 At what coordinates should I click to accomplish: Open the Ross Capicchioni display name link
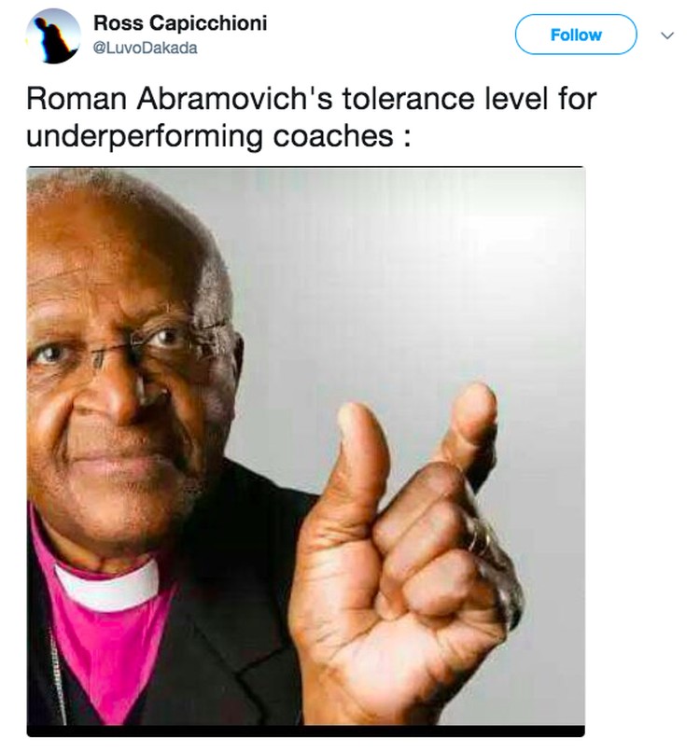point(180,23)
